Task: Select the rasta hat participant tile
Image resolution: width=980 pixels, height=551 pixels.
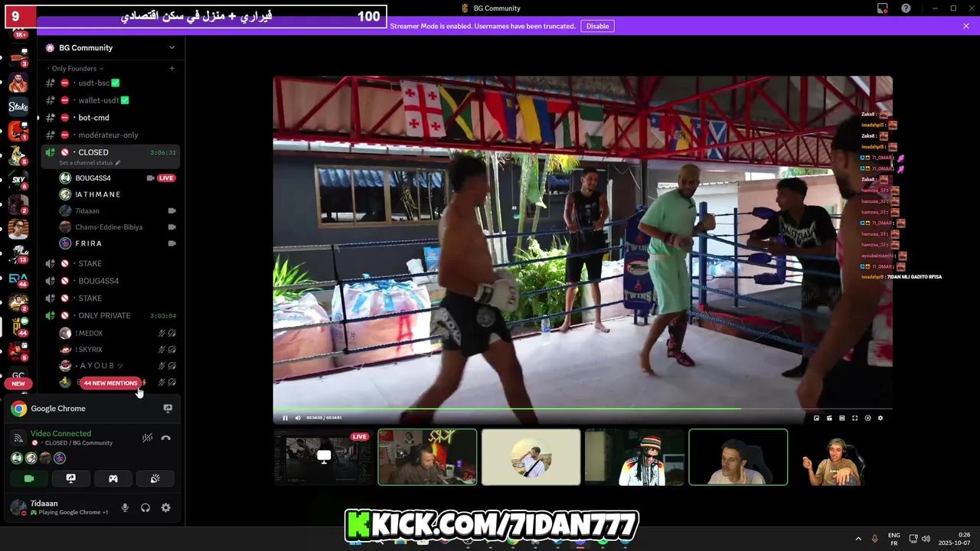Action: click(634, 457)
